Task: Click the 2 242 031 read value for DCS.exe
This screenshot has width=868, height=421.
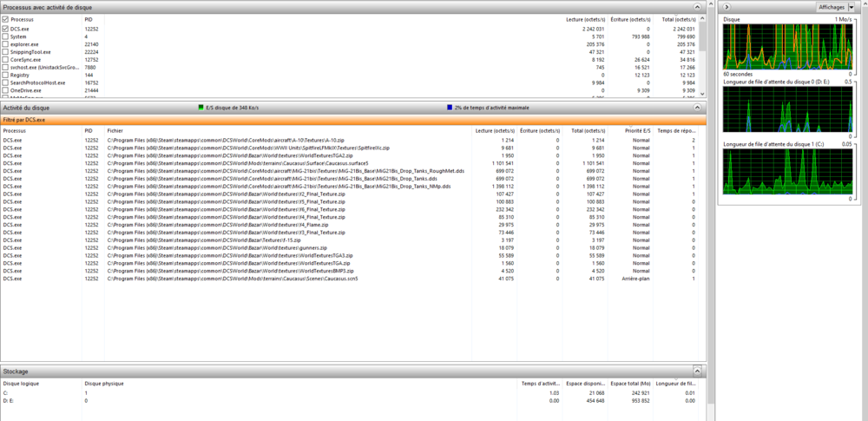Action: pyautogui.click(x=592, y=29)
